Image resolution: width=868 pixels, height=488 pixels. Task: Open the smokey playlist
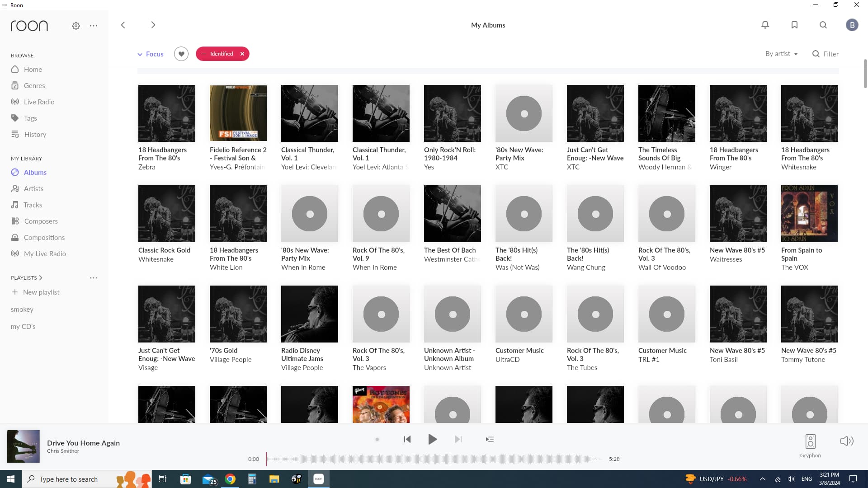pos(22,310)
